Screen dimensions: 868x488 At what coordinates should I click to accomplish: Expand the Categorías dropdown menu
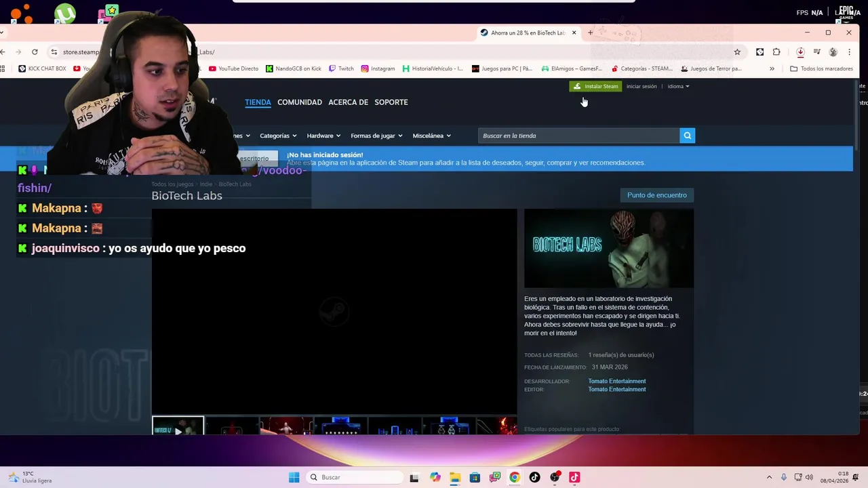tap(278, 136)
